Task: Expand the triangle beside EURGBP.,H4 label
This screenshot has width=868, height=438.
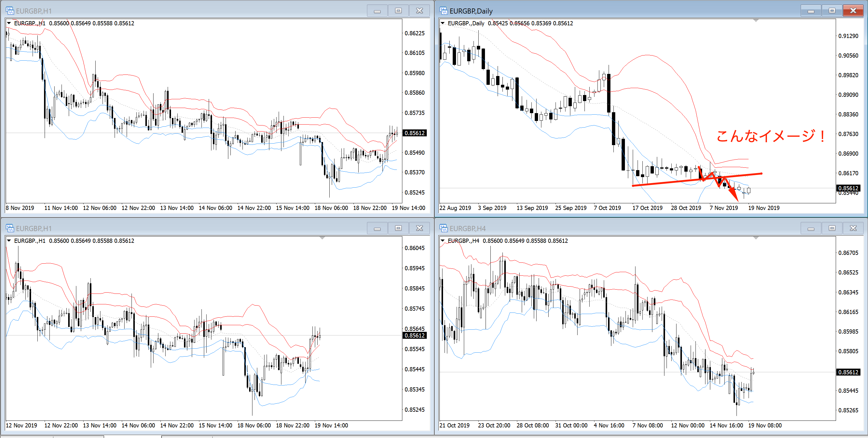Action: click(x=443, y=240)
